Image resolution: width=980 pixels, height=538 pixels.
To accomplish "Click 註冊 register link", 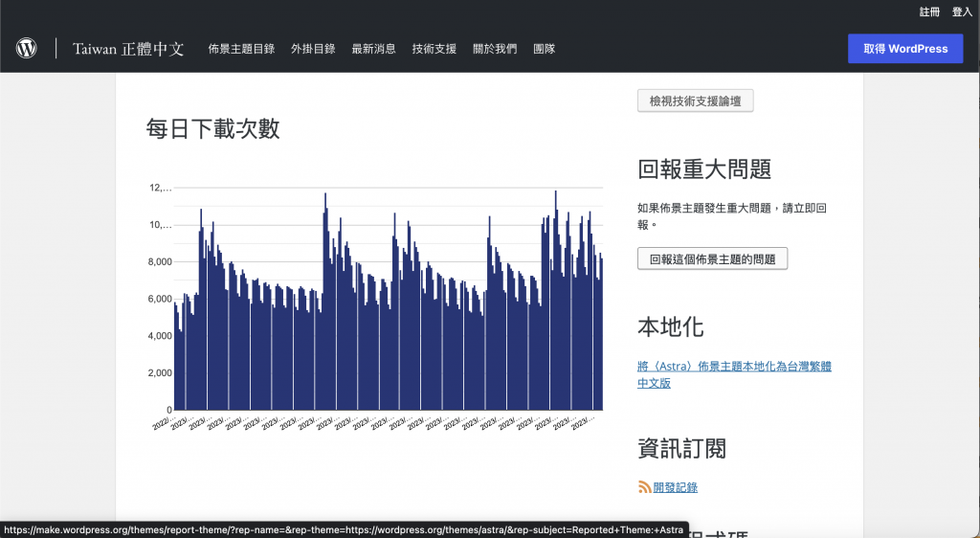I will [929, 11].
